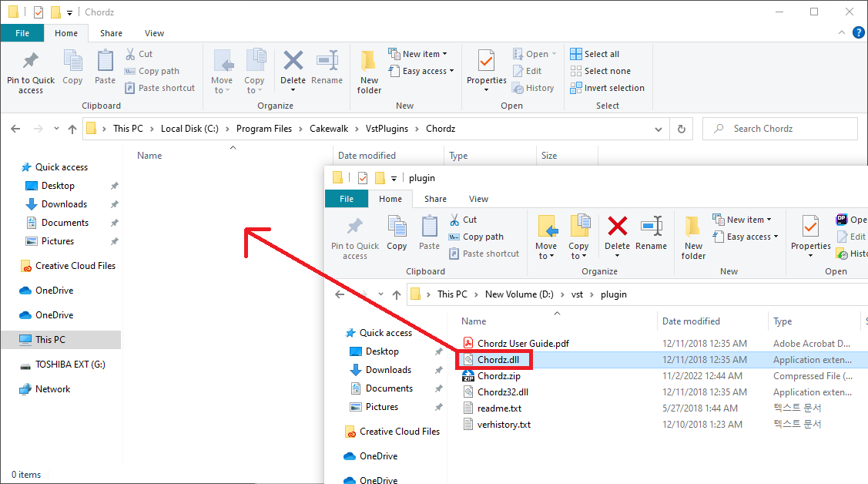The height and width of the screenshot is (484, 868).
Task: Click the red Delete icon in plugin window
Action: pyautogui.click(x=617, y=226)
